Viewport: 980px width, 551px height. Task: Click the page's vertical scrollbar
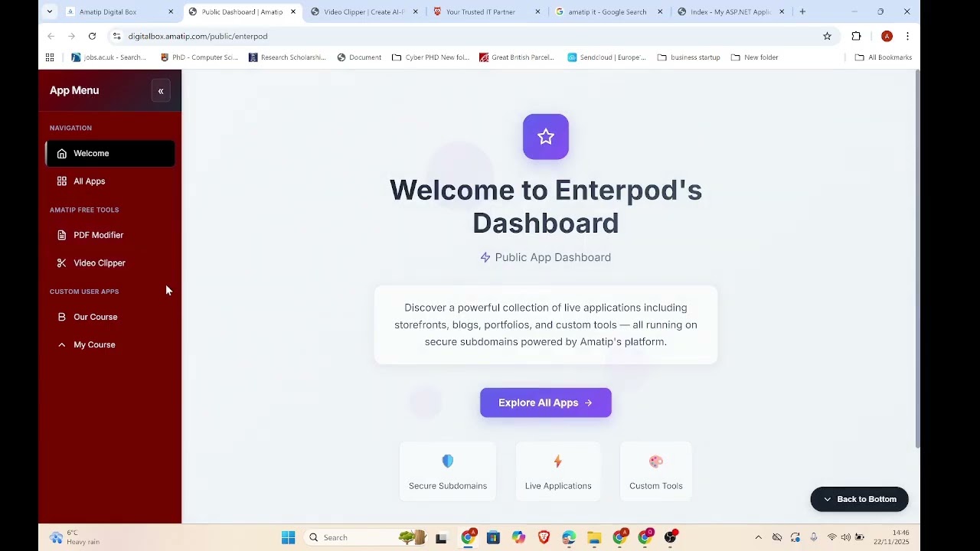pos(917,260)
